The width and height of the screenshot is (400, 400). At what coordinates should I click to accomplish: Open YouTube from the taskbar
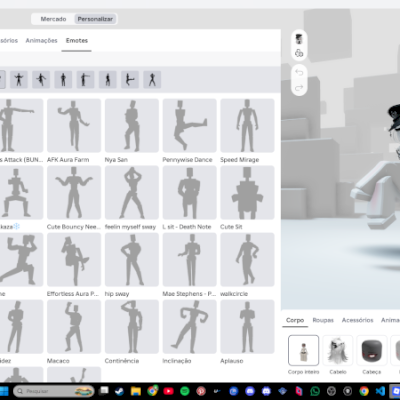[x=168, y=391]
